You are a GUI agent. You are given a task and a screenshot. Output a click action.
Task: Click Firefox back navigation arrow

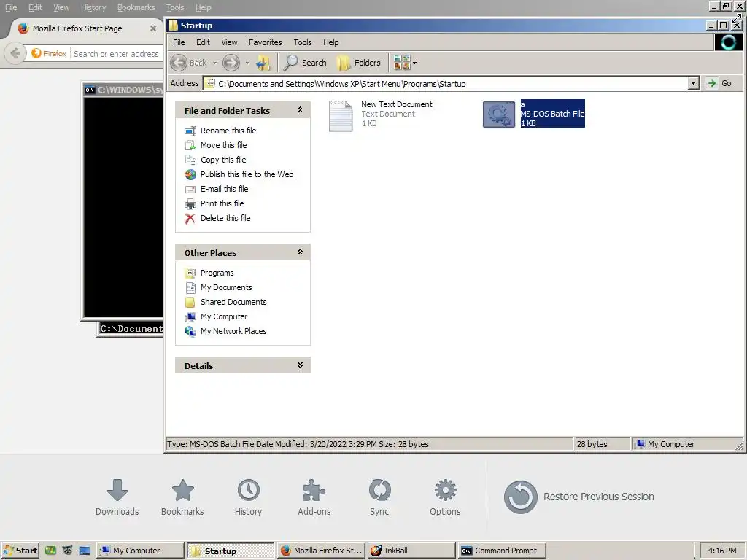pyautogui.click(x=15, y=53)
